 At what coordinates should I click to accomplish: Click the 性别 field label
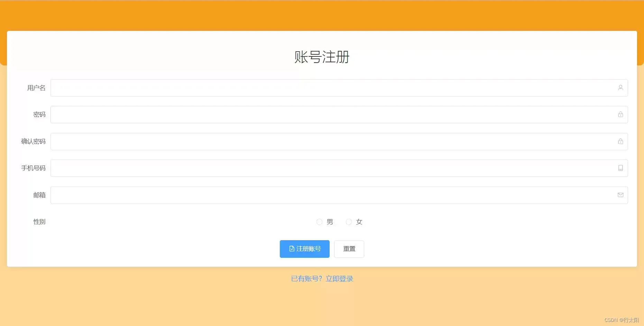pyautogui.click(x=39, y=222)
